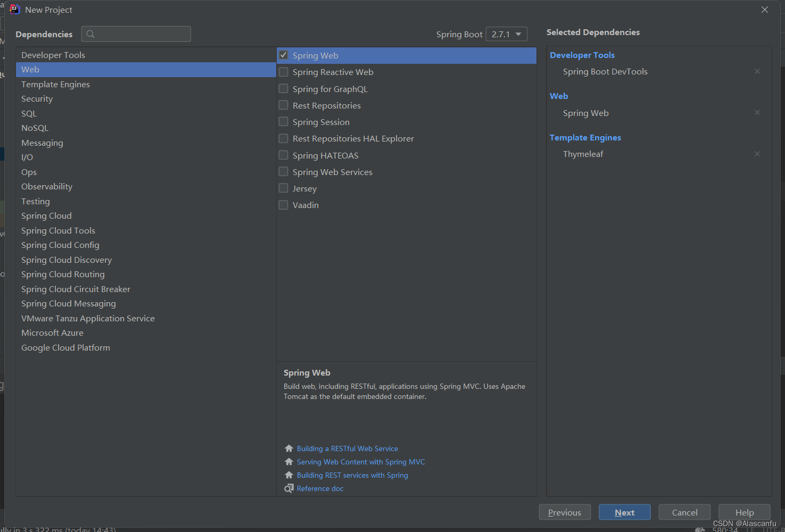Viewport: 785px width, 532px height.
Task: Remove Spring Boot DevTools from selected dependencies
Action: 757,71
